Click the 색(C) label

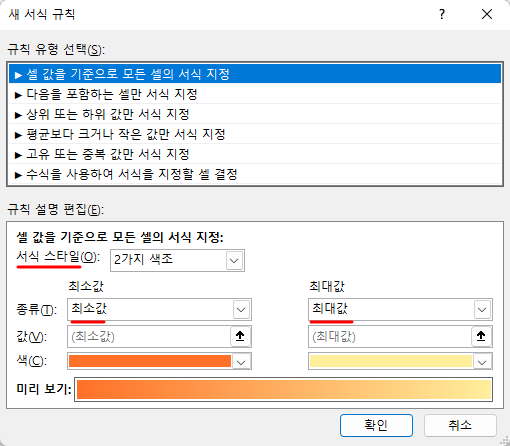pos(32,361)
